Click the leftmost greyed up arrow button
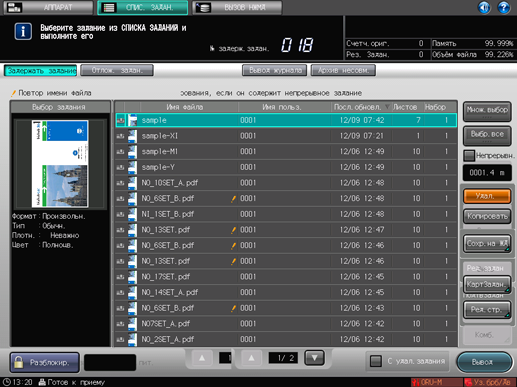517x387 pixels. click(202, 358)
